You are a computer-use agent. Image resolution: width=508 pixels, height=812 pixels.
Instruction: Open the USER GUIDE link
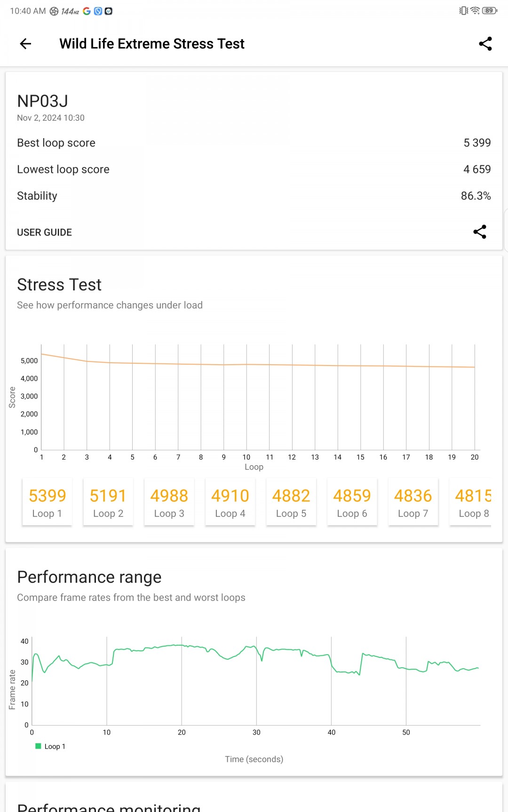click(x=45, y=233)
